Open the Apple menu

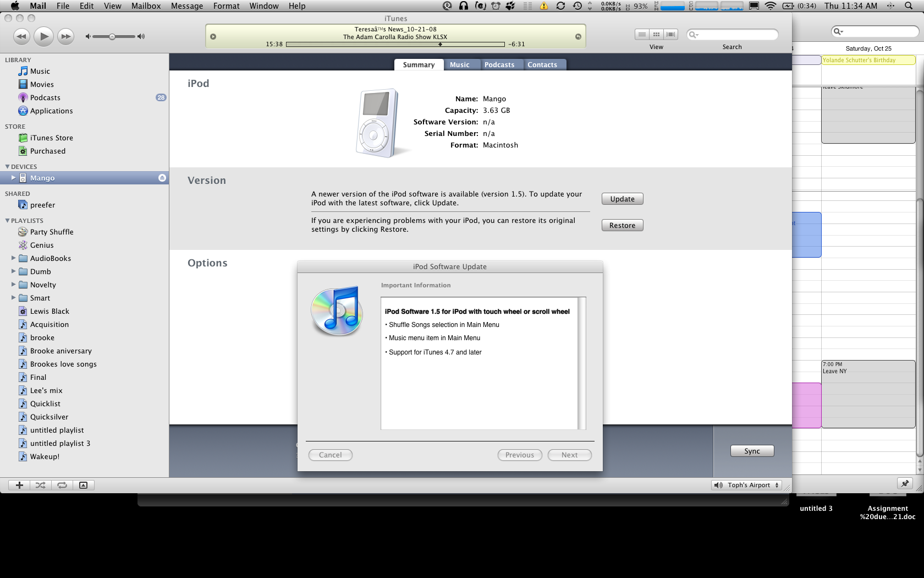point(15,6)
